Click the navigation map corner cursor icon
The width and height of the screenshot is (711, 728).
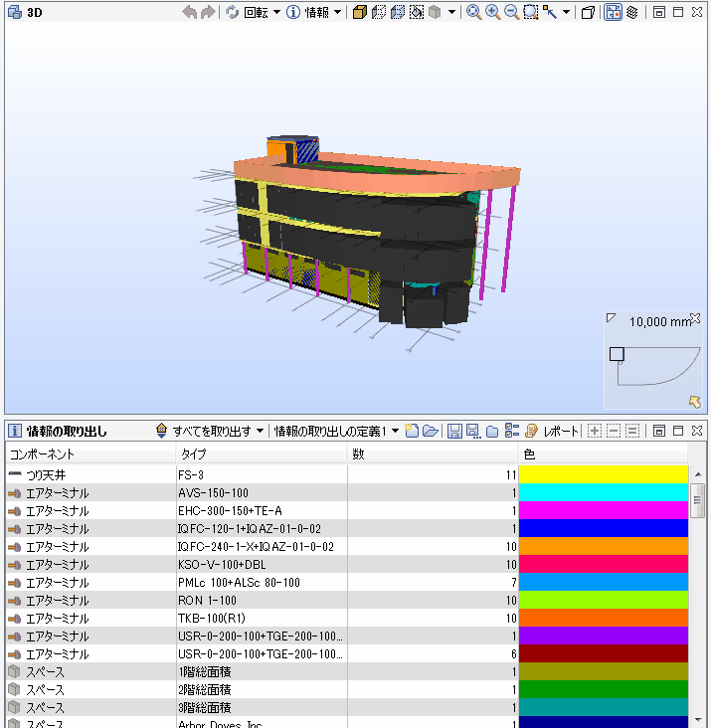coord(695,402)
